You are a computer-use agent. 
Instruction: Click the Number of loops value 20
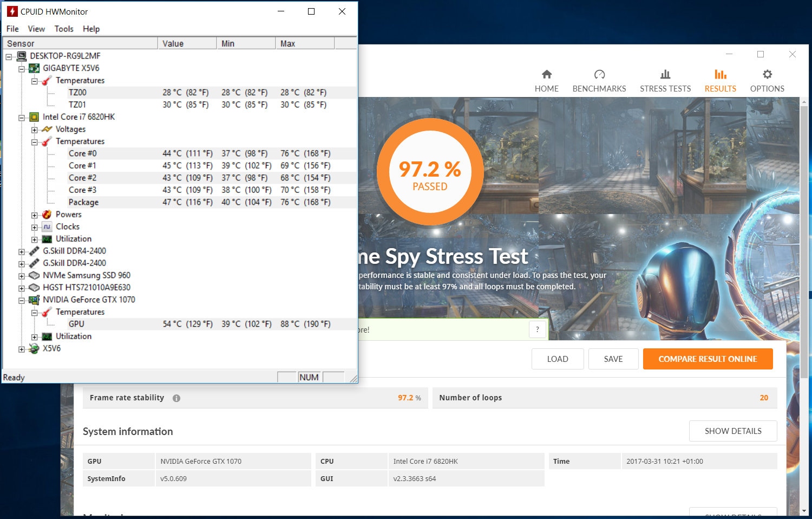(764, 398)
